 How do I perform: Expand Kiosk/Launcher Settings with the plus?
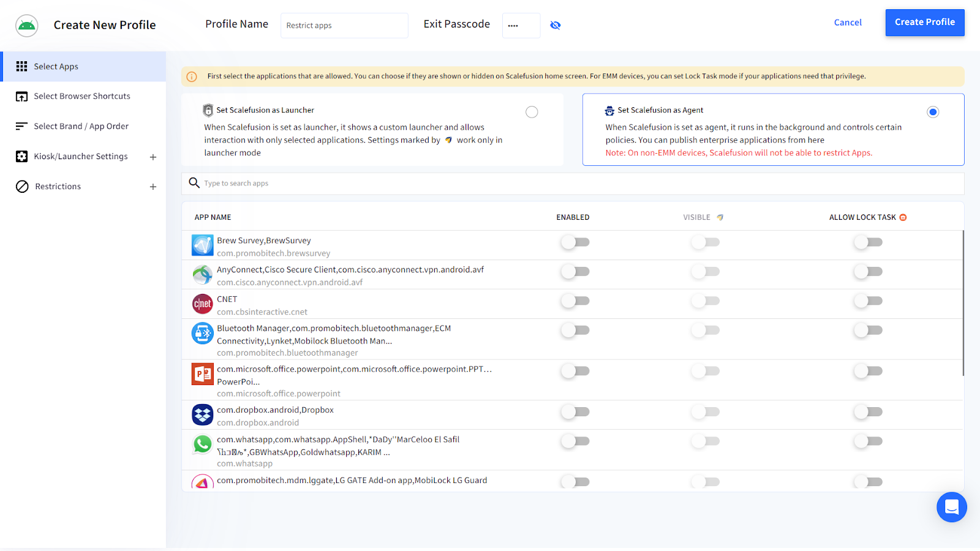pyautogui.click(x=153, y=156)
